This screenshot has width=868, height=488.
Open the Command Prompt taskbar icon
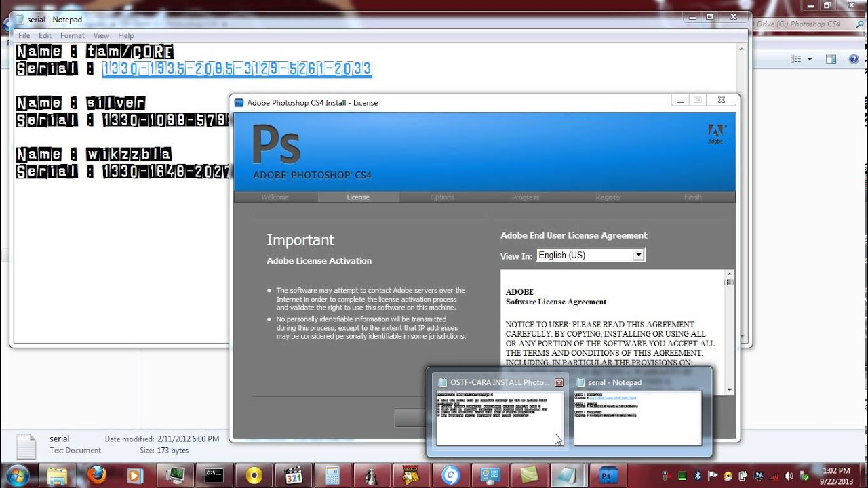tap(214, 474)
